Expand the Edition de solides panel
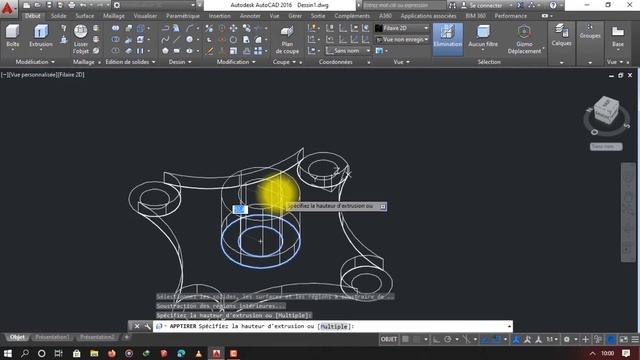The image size is (640, 360). pyautogui.click(x=130, y=62)
